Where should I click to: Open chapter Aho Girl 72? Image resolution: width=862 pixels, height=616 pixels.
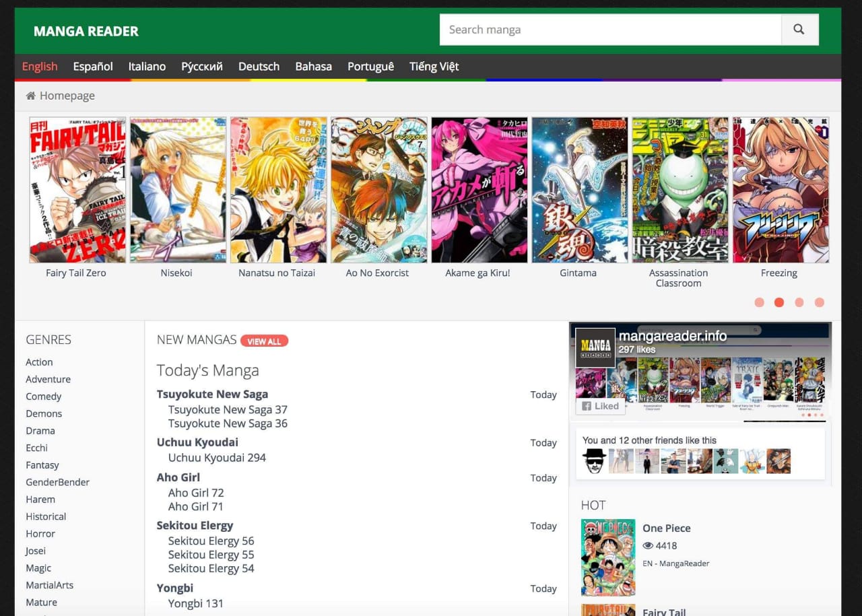[196, 493]
